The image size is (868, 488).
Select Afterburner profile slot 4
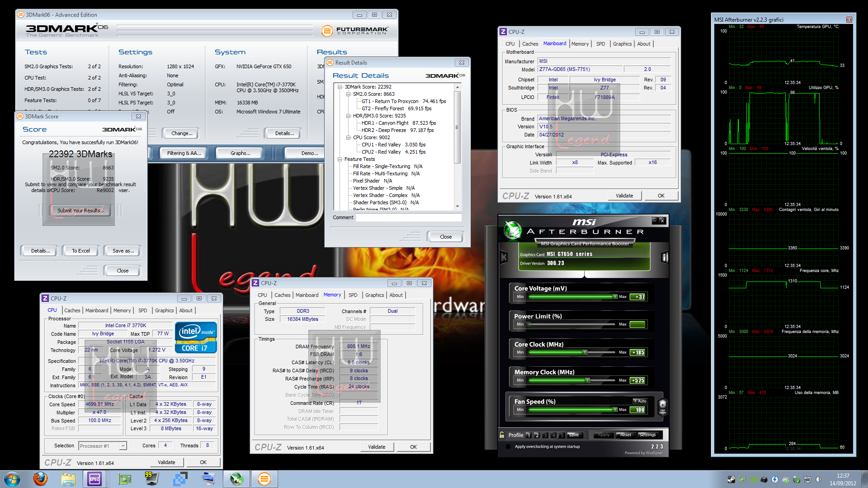pyautogui.click(x=554, y=435)
